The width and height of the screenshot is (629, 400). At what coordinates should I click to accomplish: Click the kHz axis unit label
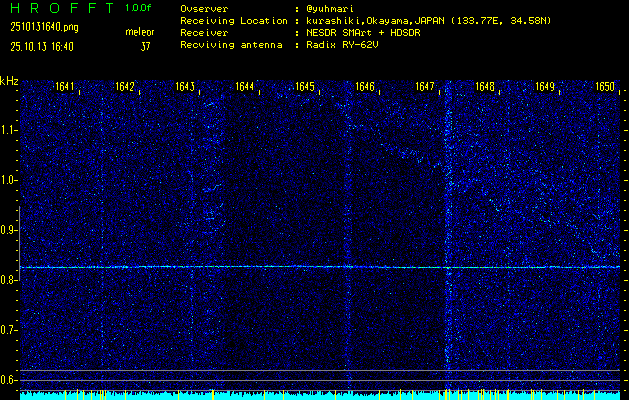coord(9,81)
